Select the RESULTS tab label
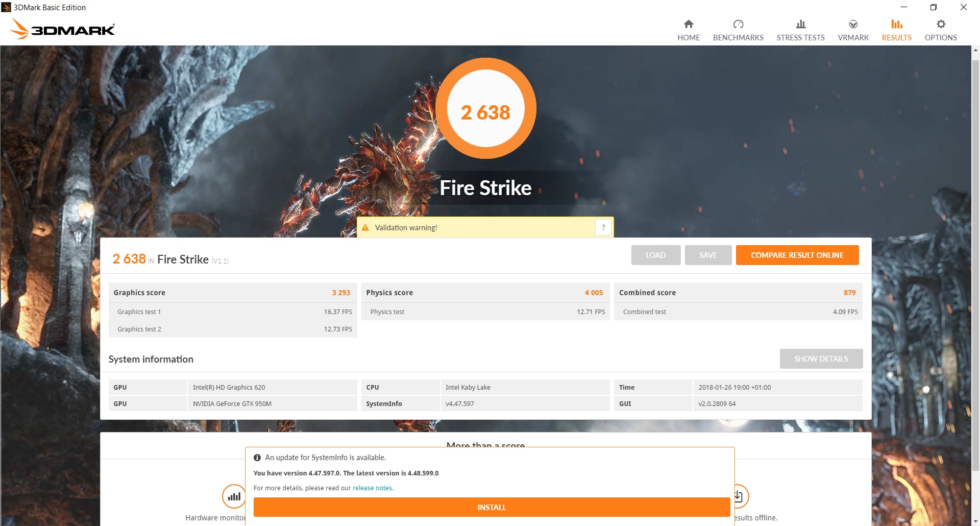This screenshot has width=980, height=526. pos(897,38)
